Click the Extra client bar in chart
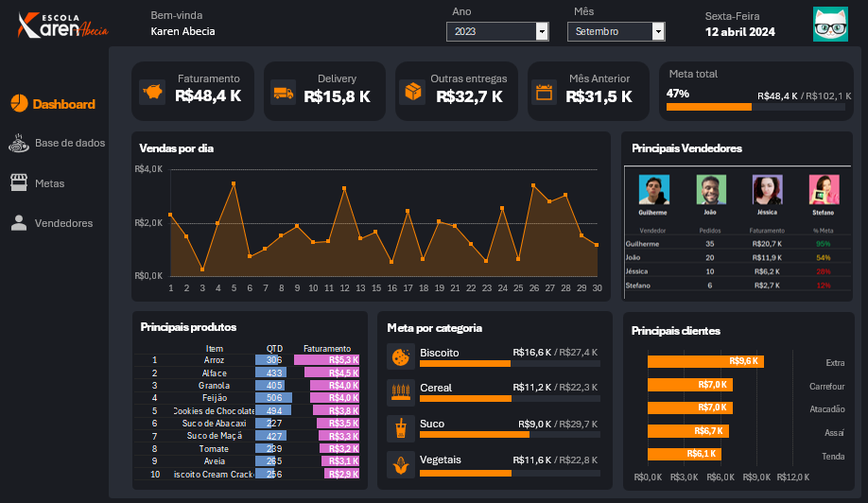Viewport: 868px width, 503px height. [704, 361]
